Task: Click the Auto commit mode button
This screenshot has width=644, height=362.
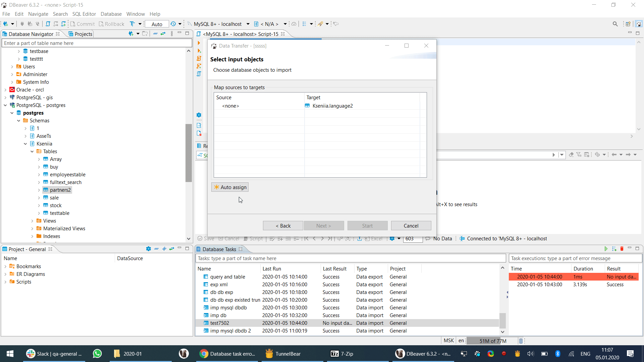Action: click(x=156, y=24)
